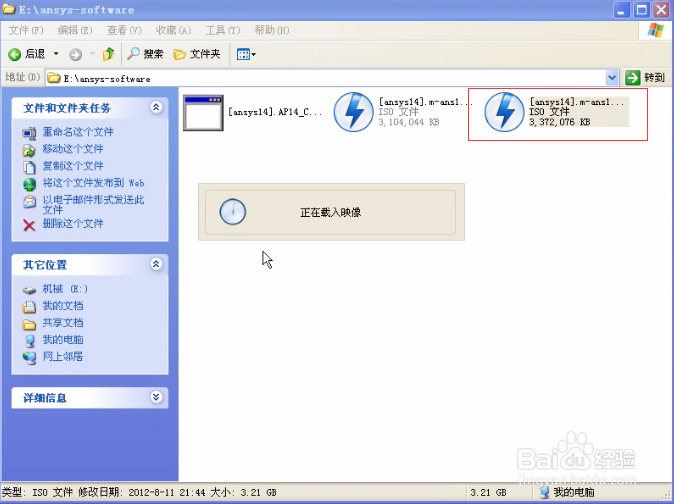Expand the 详细信息 panel
Viewport: 674px width, 504px height.
pos(156,397)
